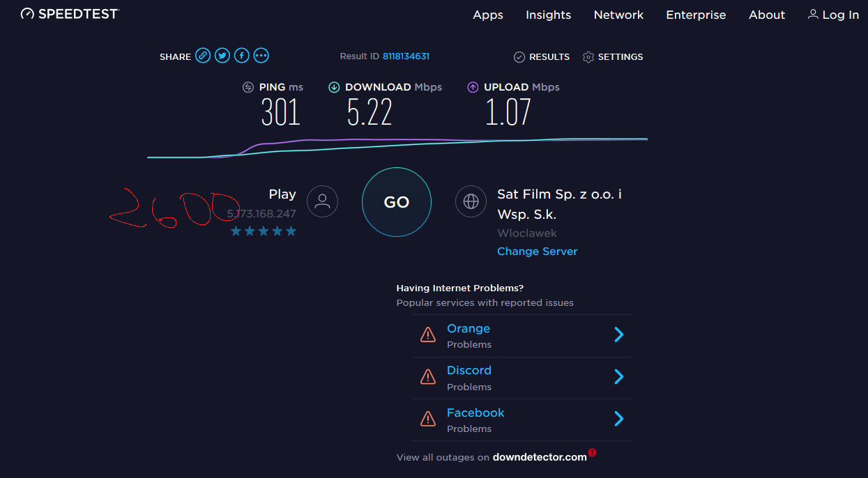868x478 pixels.
Task: Open the Enterprise menu
Action: pyautogui.click(x=696, y=15)
